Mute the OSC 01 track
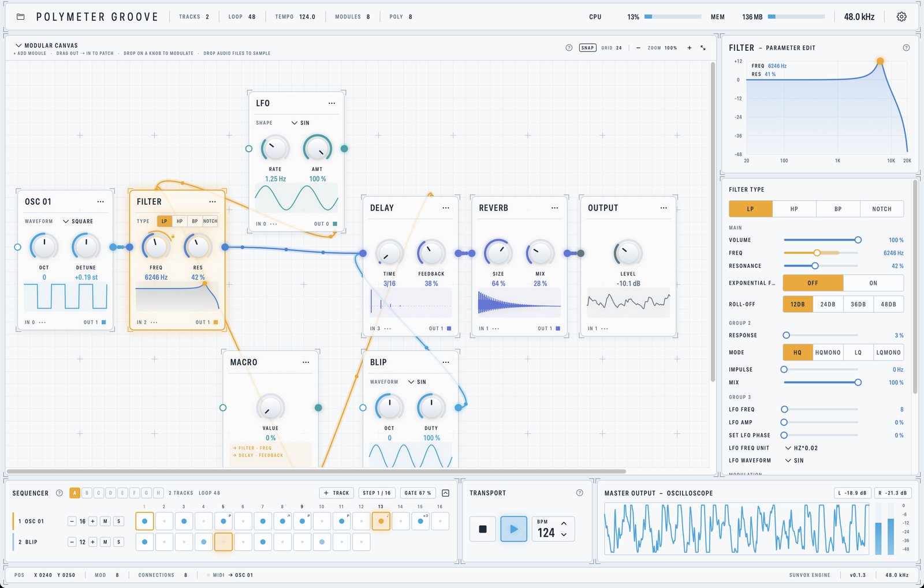This screenshot has width=924, height=588. pos(105,521)
